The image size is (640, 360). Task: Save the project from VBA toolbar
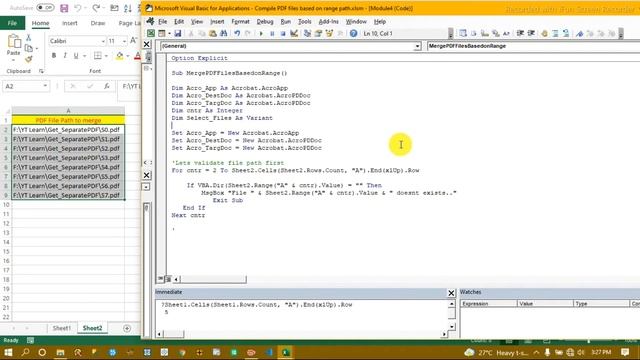coord(178,33)
